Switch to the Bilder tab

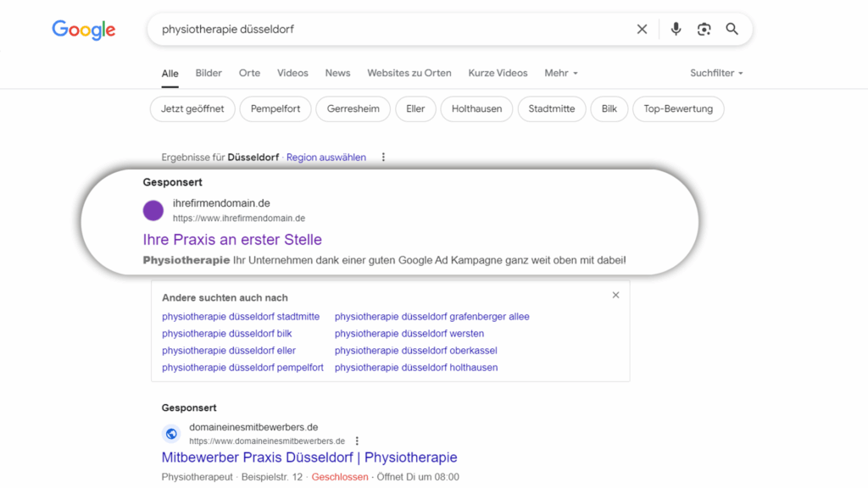[x=209, y=73]
